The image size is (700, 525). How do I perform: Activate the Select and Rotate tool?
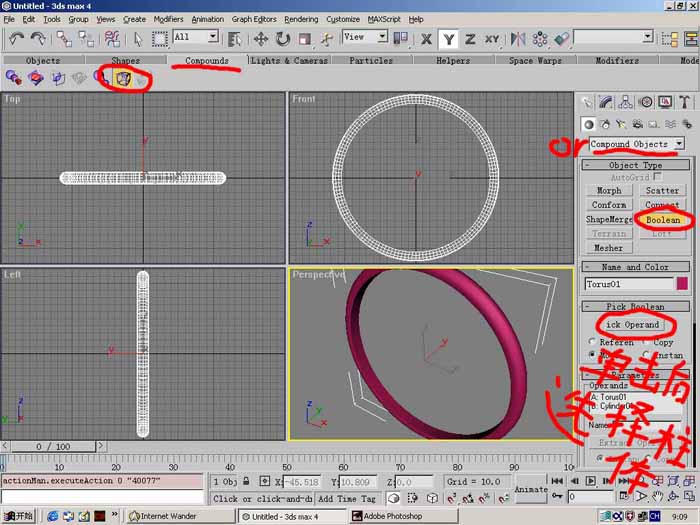[283, 39]
